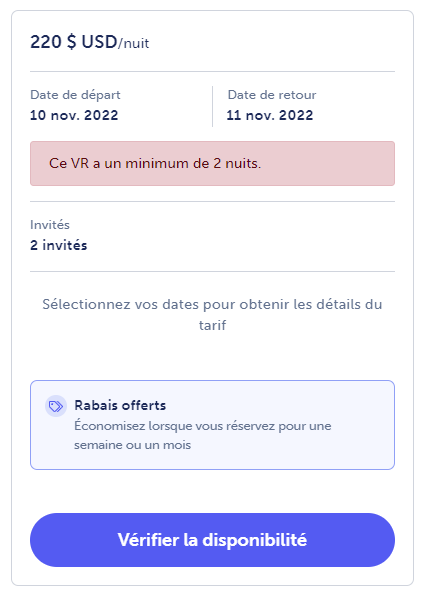This screenshot has width=425, height=595.
Task: Click the Sélectionnez vos dates prompt text
Action: click(212, 315)
